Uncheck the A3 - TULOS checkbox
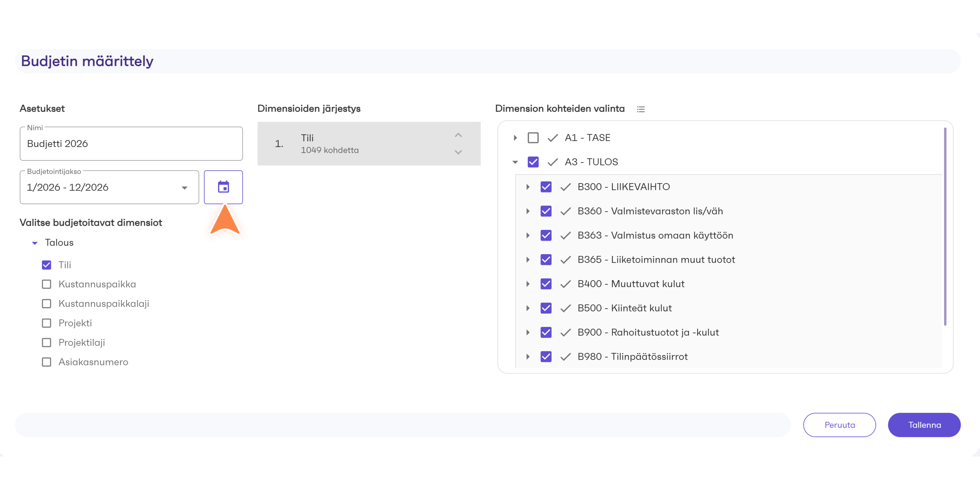Viewport: 980px width, 490px height. coord(533,162)
